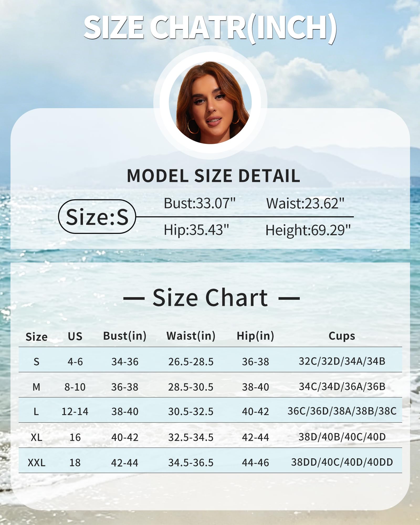
Task: Click the 'XXL' size row label
Action: [x=36, y=463]
